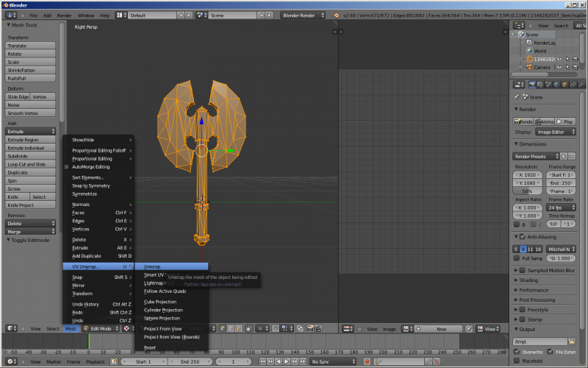The width and height of the screenshot is (588, 368).
Task: Click the folder browse icon beside output path
Action: (573, 342)
